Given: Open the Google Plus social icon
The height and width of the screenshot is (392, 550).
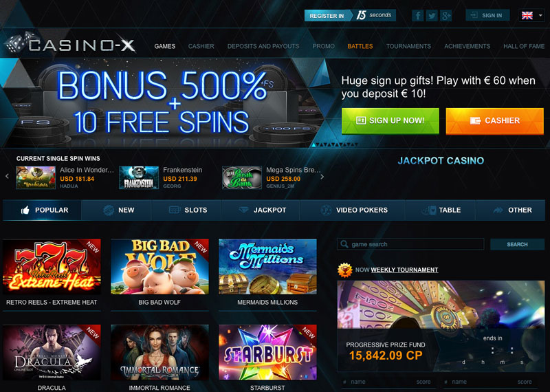Looking at the screenshot, I should coord(446,15).
